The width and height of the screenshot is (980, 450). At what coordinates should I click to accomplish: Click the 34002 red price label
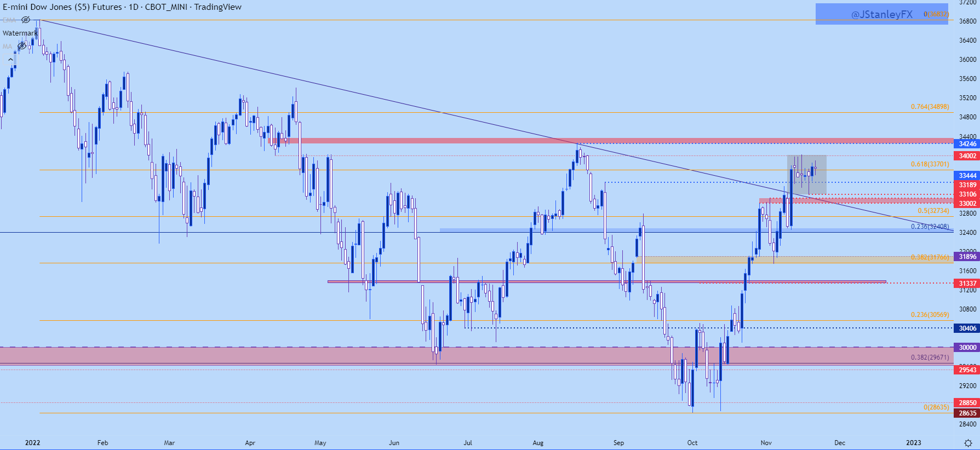[x=967, y=156]
